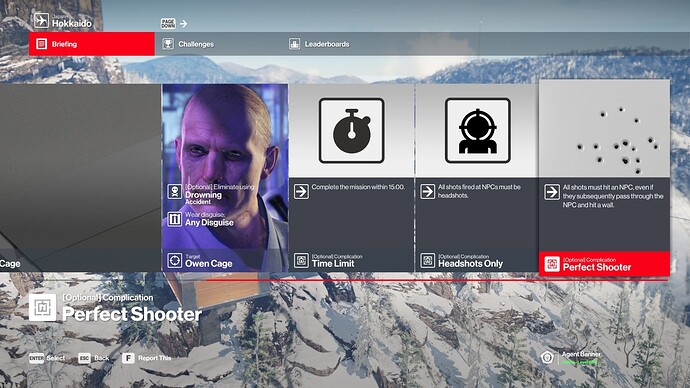Click the disguise icon beside Any Disguise
Screen dimensions: 690x388
pos(175,219)
